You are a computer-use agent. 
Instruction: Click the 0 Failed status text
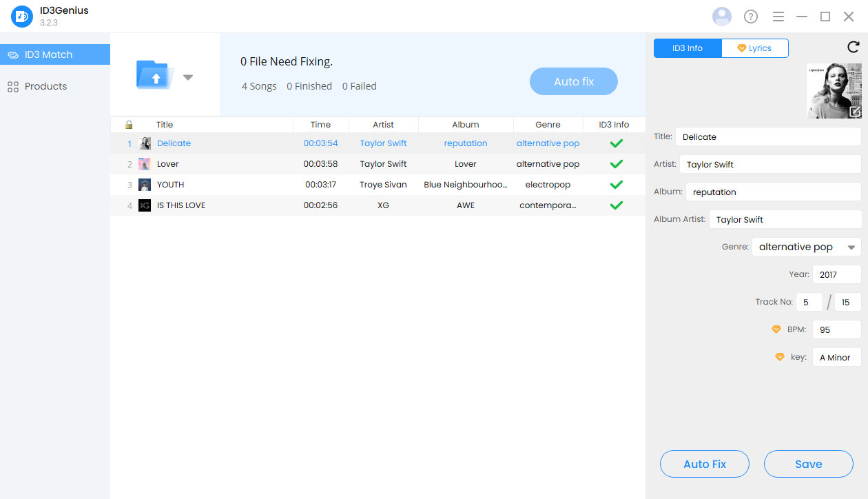360,86
